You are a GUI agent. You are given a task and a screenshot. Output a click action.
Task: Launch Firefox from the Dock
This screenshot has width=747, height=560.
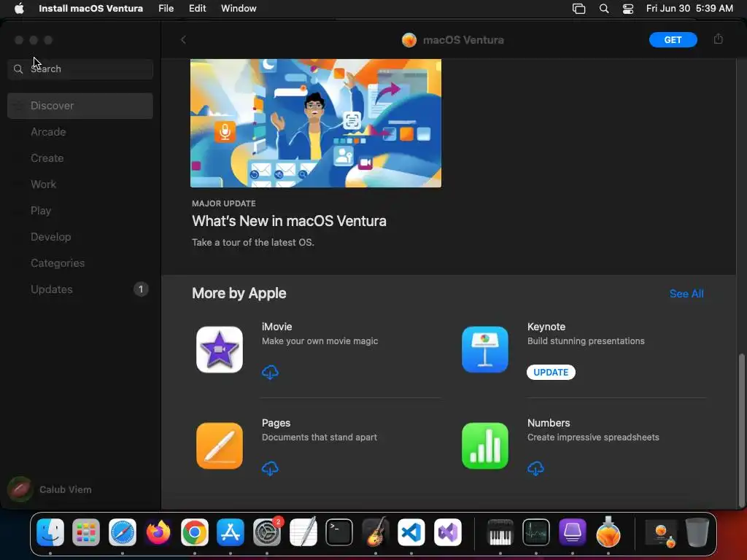click(x=158, y=532)
